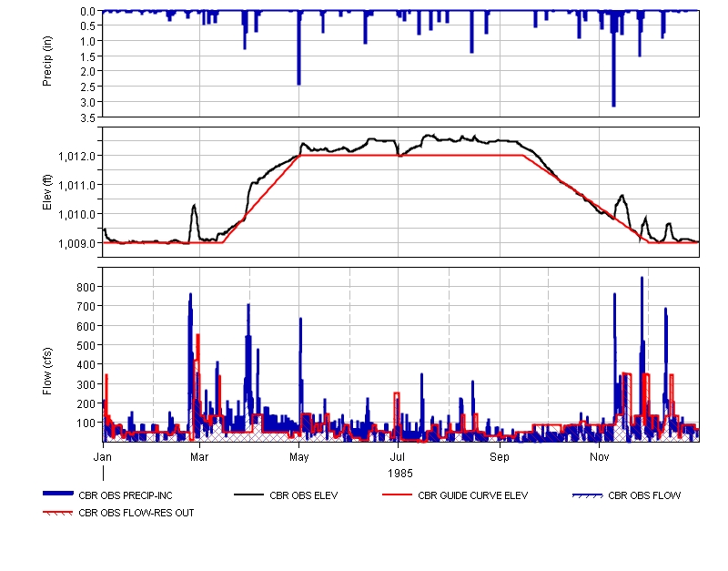Image resolution: width=728 pixels, height=571 pixels.
Task: Click the '200' flow tick label
Action: click(x=86, y=404)
